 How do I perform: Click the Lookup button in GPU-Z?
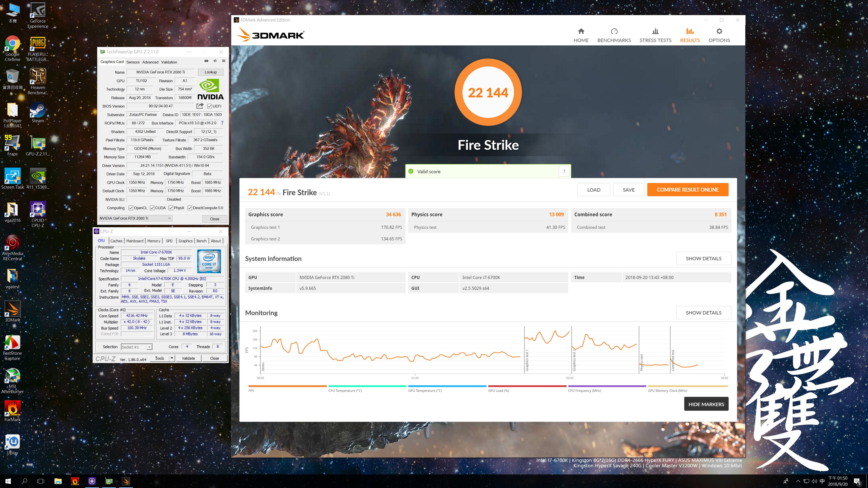point(211,72)
